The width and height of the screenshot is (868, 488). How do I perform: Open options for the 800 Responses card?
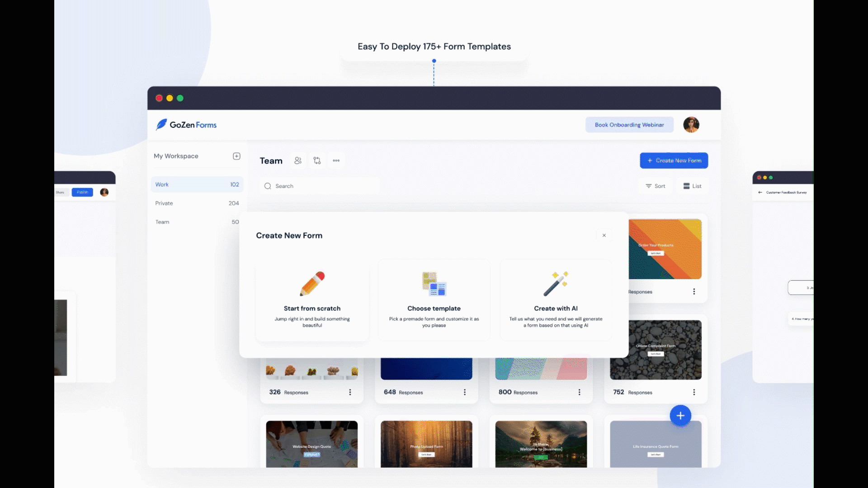[579, 392]
